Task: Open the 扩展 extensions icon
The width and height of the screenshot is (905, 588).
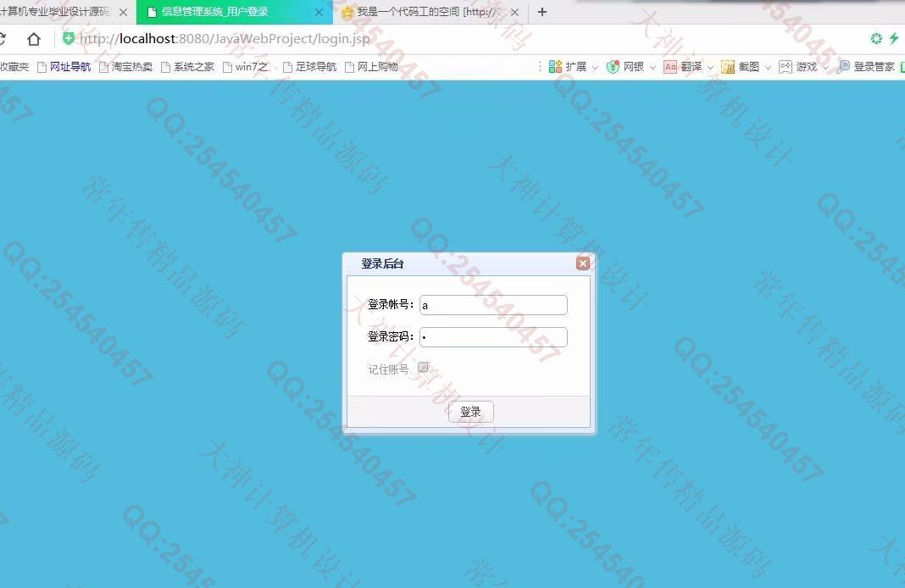Action: point(555,67)
